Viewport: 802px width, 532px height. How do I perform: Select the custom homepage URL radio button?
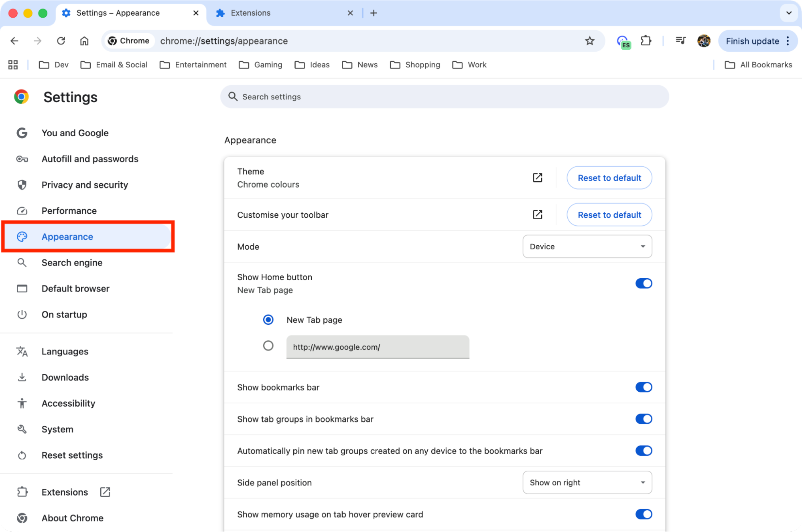tap(268, 345)
